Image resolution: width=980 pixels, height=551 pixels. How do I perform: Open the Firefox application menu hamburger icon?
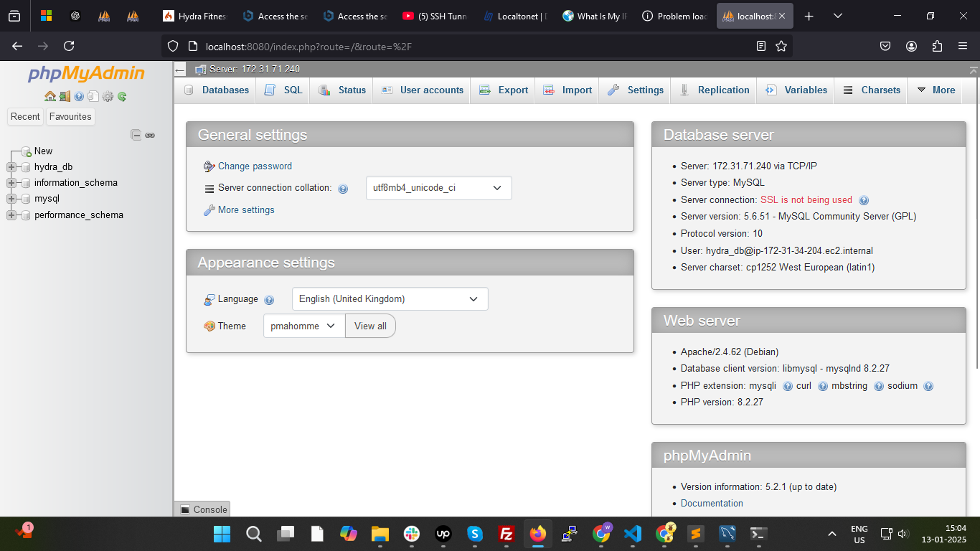(x=963, y=46)
